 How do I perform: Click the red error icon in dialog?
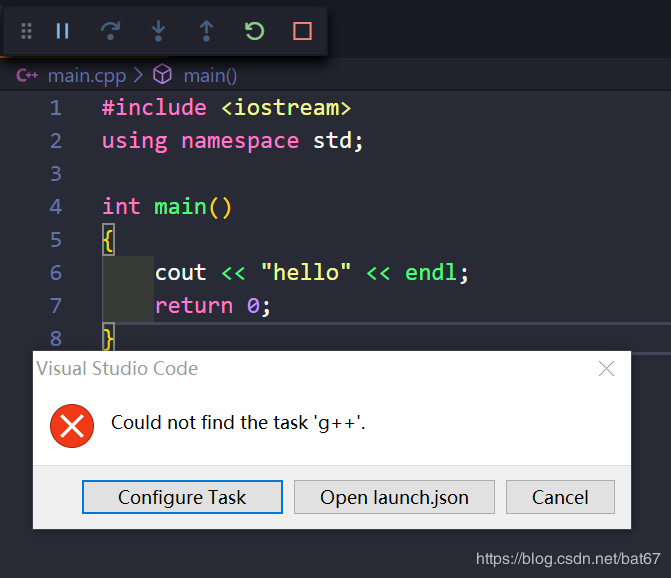click(72, 426)
